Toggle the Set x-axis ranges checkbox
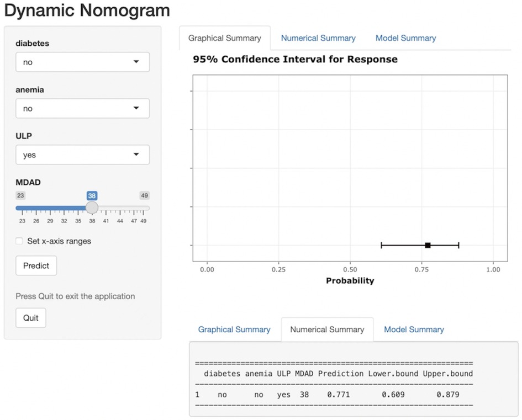522x420 pixels. 20,241
